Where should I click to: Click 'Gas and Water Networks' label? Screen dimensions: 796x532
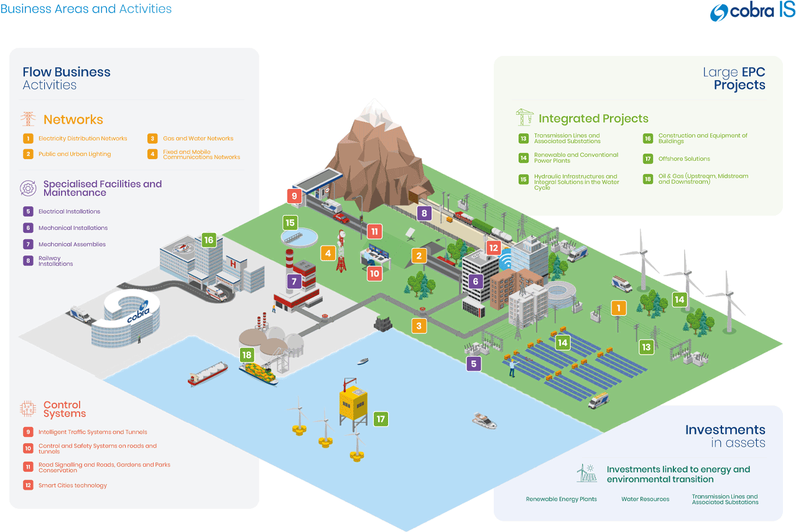(x=198, y=139)
